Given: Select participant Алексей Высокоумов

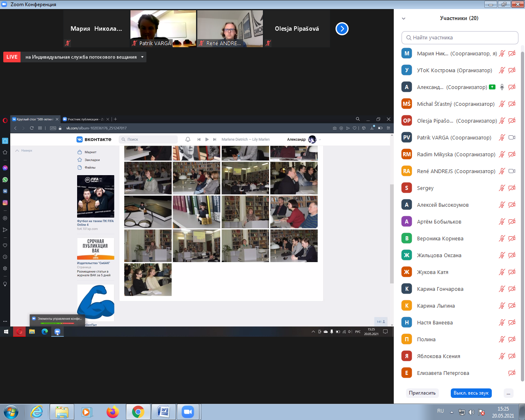Looking at the screenshot, I should tap(459, 205).
